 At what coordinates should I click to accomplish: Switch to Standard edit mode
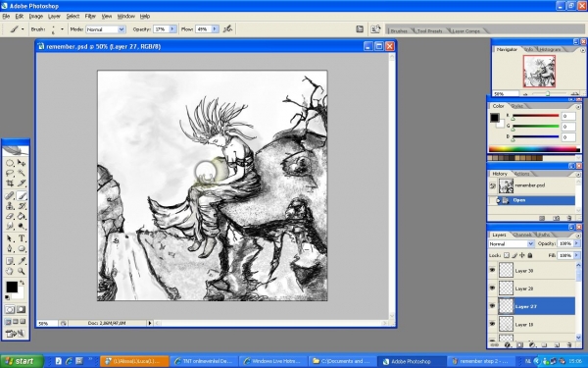click(10, 310)
